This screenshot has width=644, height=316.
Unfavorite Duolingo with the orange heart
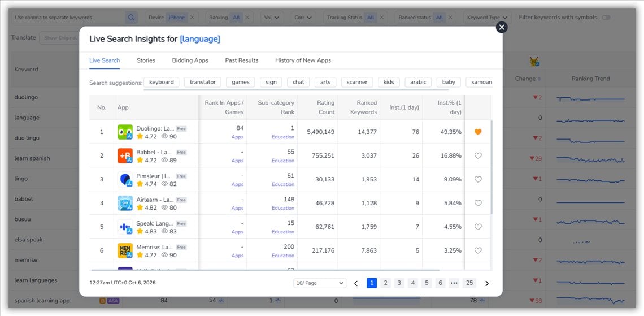coord(478,132)
